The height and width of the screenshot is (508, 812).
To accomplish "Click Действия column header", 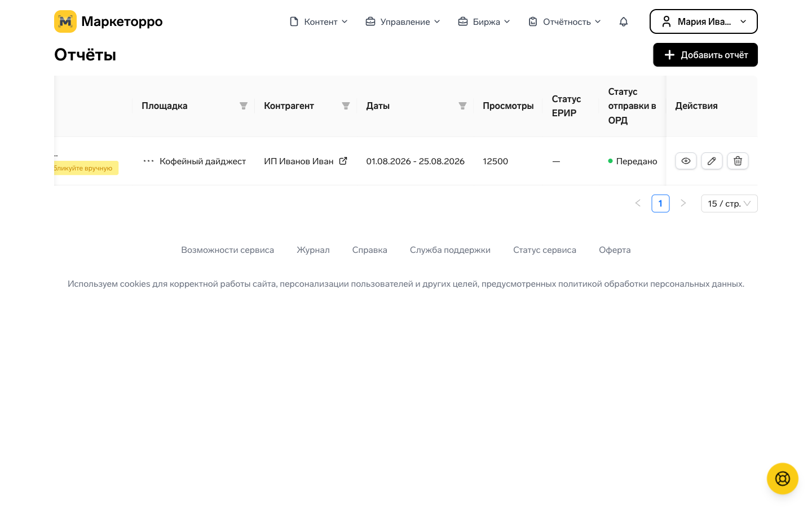I will coord(696,106).
